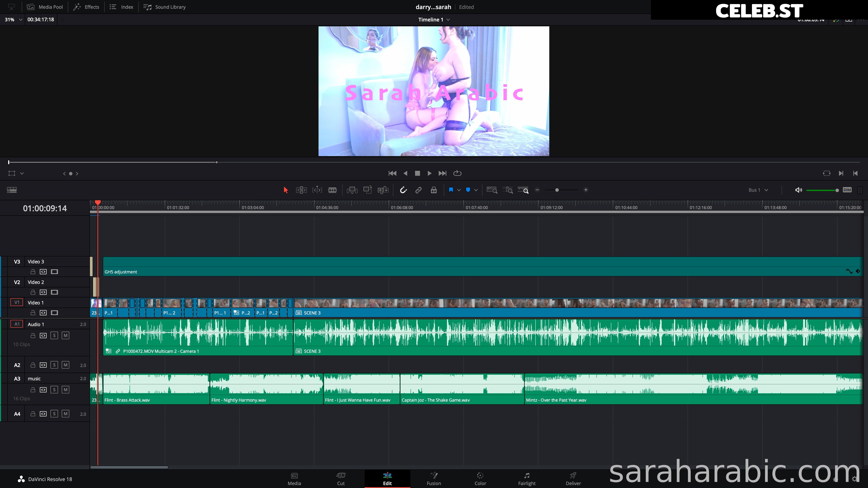Image resolution: width=868 pixels, height=488 pixels.
Task: Switch to the Fusion page
Action: click(434, 479)
